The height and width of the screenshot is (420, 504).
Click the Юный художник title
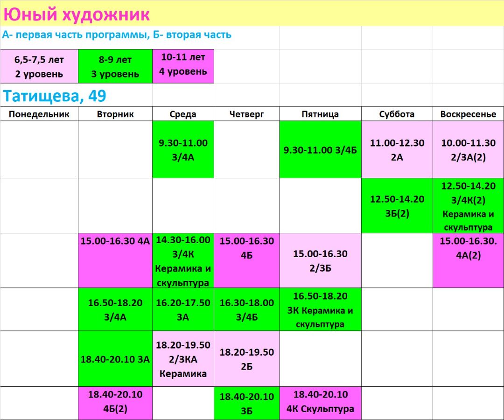[77, 14]
